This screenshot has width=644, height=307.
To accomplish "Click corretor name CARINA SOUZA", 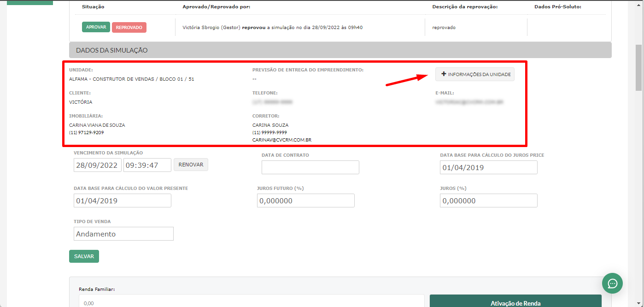I will tap(270, 125).
